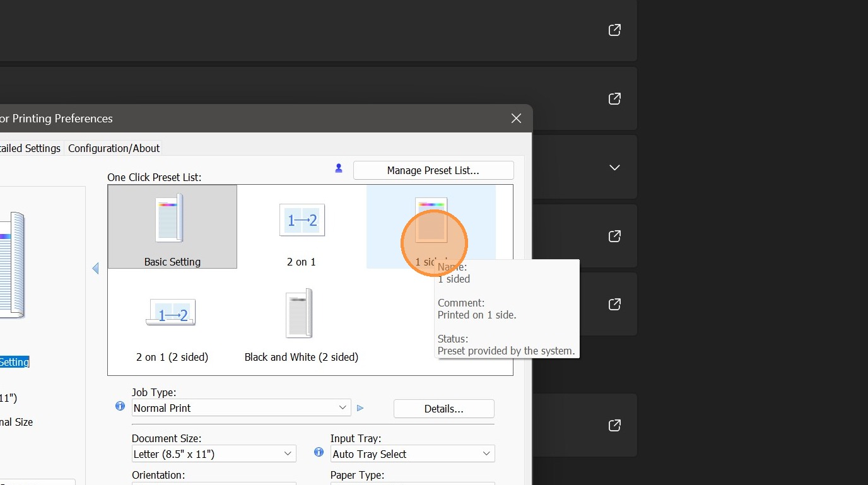Pick the 1 sided preset icon
This screenshot has height=485, width=868.
[x=431, y=221]
